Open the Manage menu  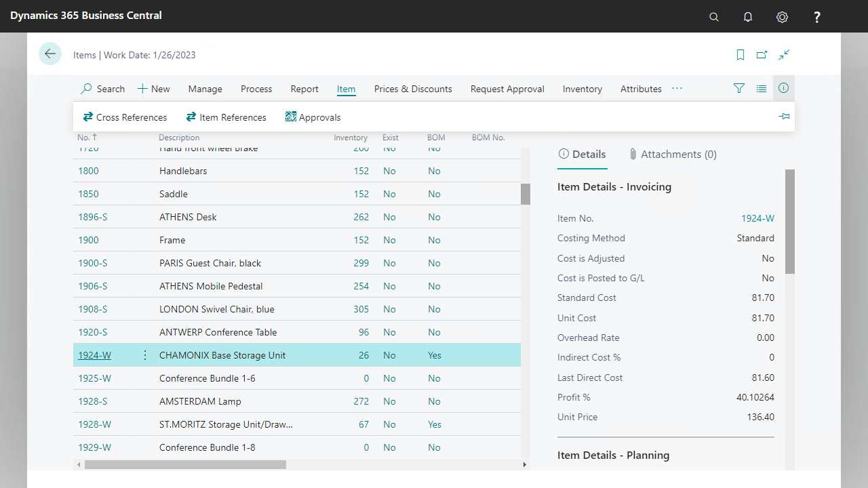click(x=205, y=89)
